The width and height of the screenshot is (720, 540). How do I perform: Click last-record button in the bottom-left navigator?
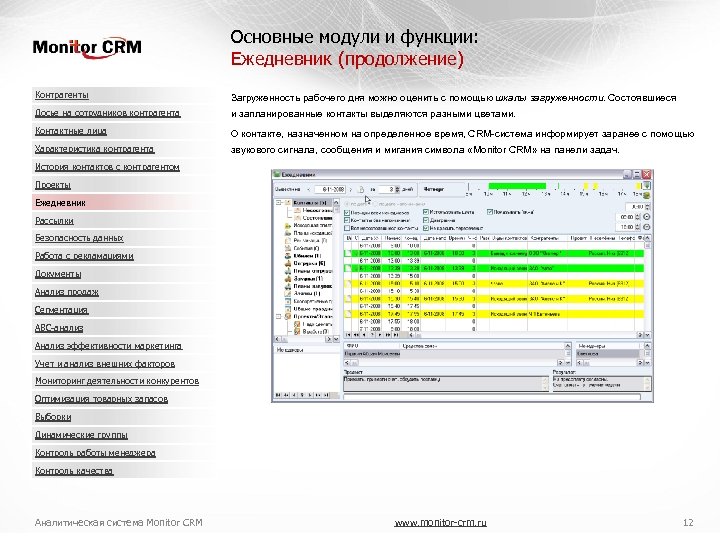coord(326,395)
